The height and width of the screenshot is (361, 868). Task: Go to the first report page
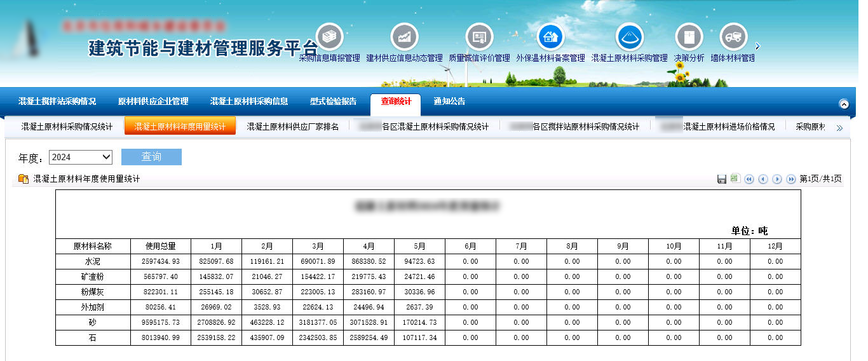[x=749, y=179]
